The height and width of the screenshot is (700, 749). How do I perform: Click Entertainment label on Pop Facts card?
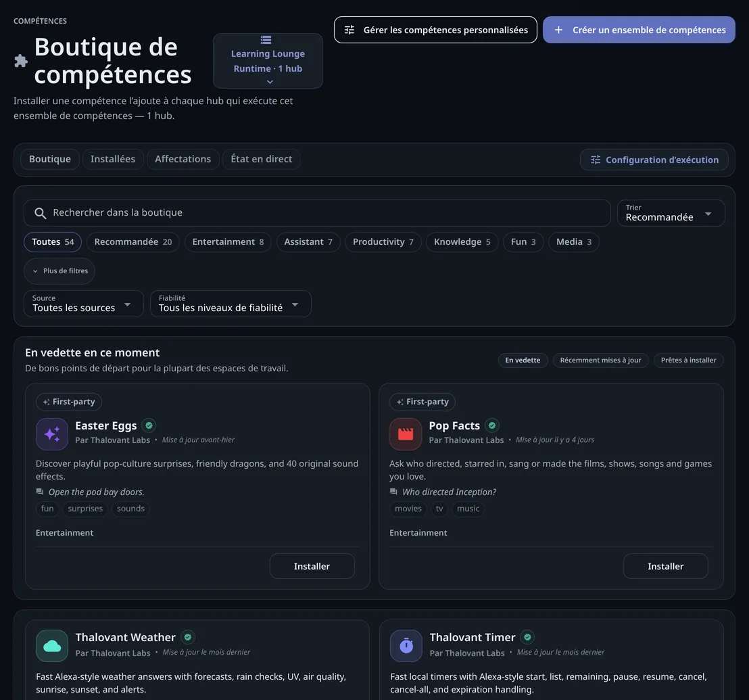pos(418,533)
